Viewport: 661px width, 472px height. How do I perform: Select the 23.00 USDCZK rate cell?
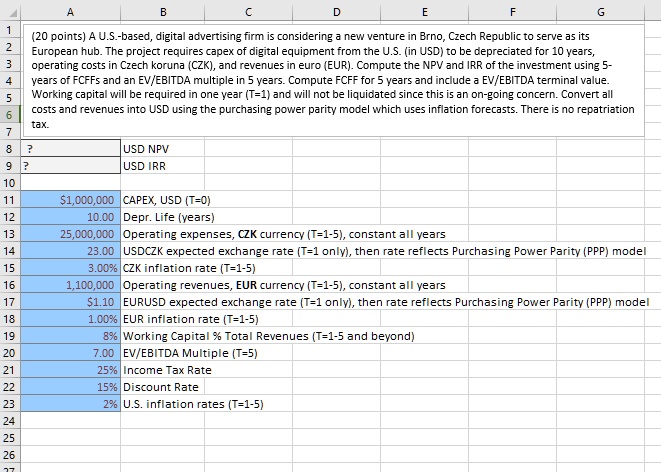tap(71, 251)
